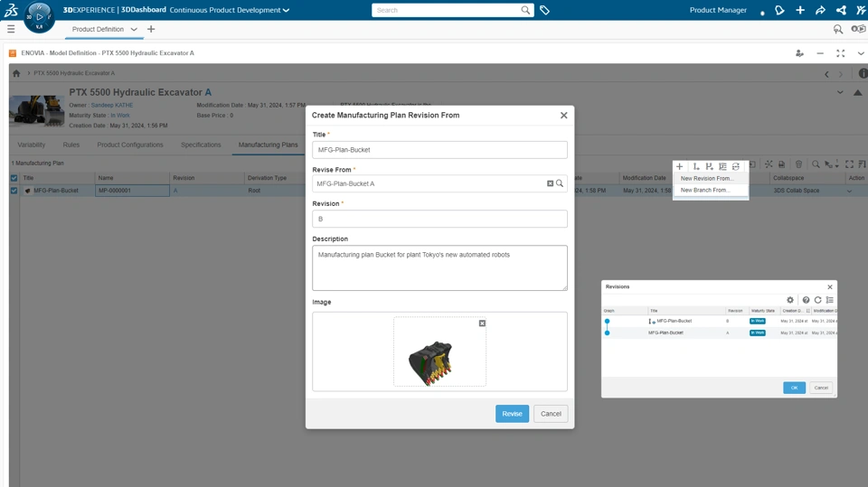Click the tree list icon in plans toolbar
Image resolution: width=868 pixels, height=487 pixels.
pos(722,166)
